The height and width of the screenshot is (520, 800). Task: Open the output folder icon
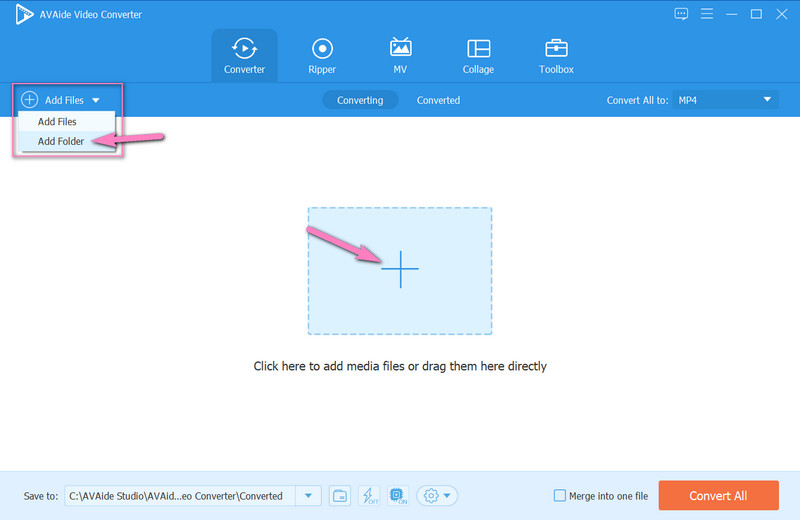pos(340,496)
